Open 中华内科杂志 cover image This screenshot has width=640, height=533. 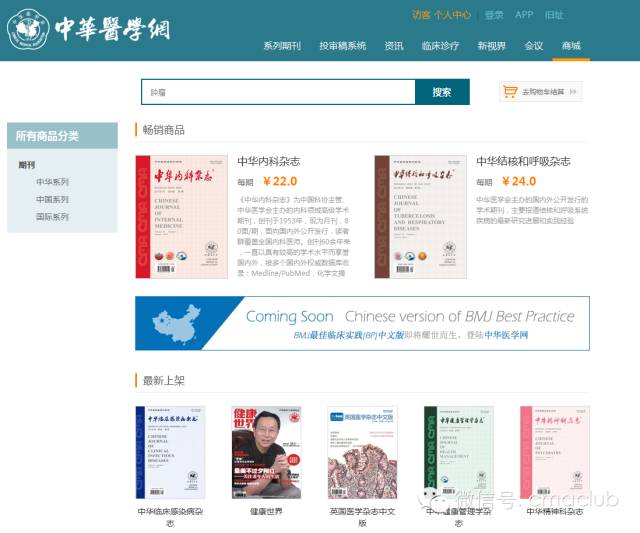click(182, 217)
